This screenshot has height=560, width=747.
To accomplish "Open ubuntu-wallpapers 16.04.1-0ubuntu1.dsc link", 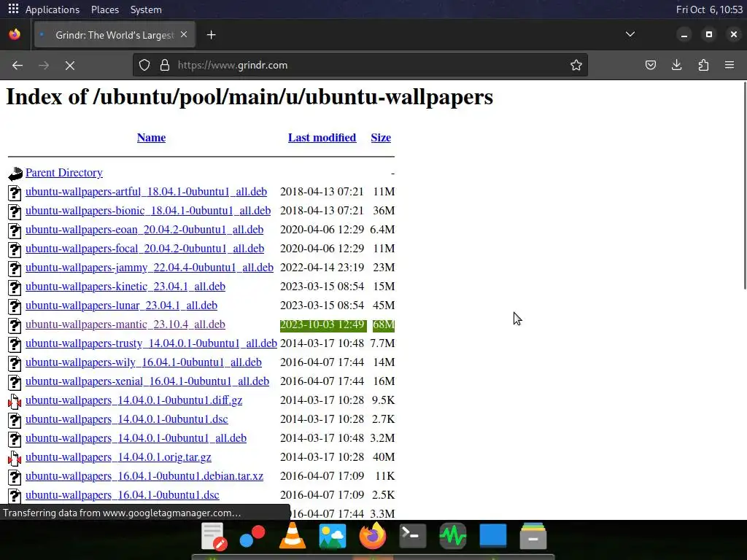I will point(123,495).
